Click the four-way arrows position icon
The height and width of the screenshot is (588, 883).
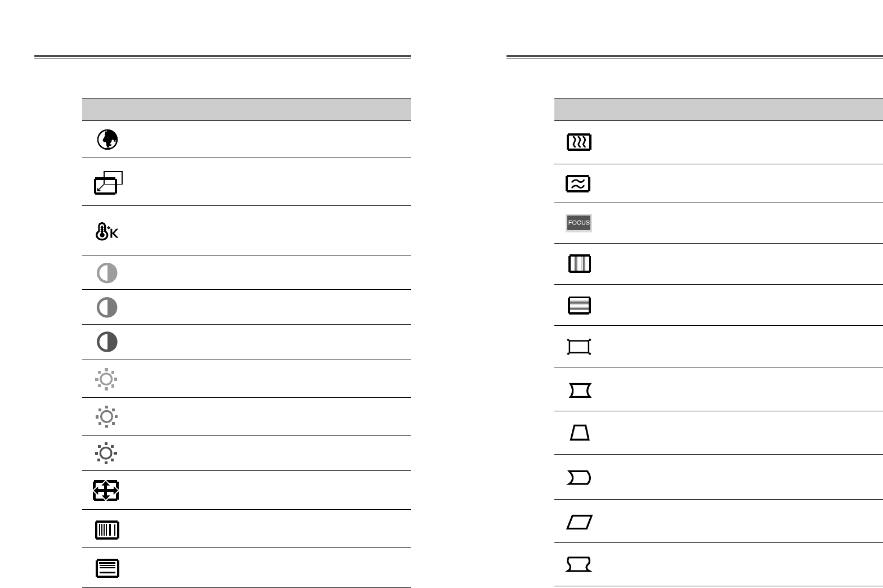click(x=106, y=491)
